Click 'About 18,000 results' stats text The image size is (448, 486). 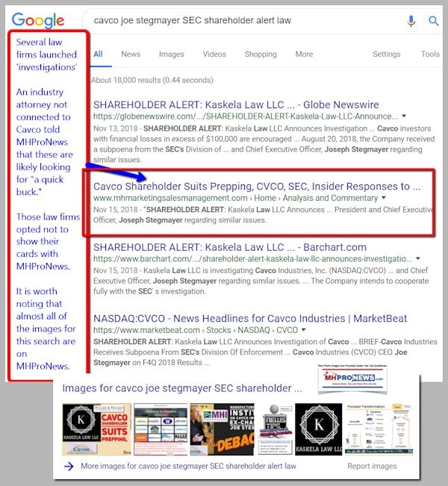click(x=152, y=80)
